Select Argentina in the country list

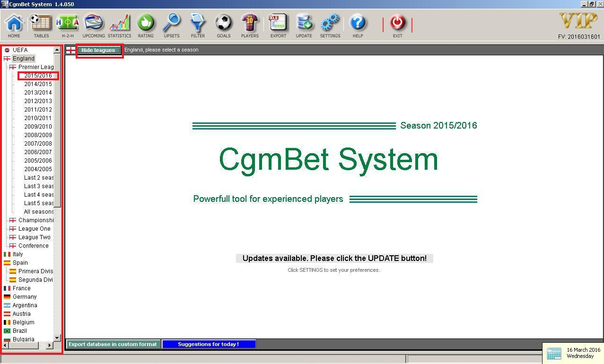click(25, 305)
